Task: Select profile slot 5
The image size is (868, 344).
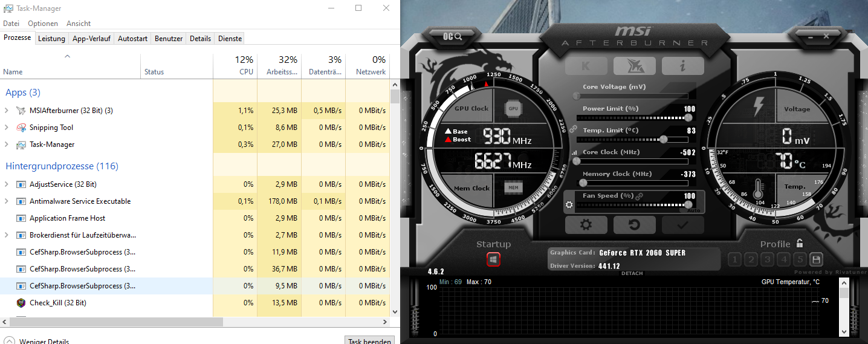Action: tap(800, 260)
